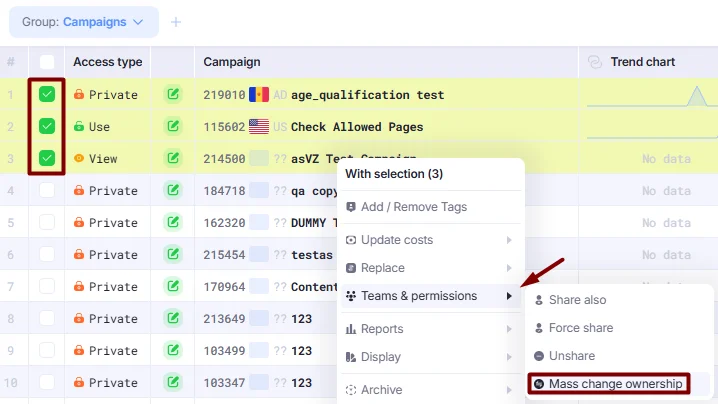Select Force share in submenu
The height and width of the screenshot is (404, 718).
tap(619, 328)
